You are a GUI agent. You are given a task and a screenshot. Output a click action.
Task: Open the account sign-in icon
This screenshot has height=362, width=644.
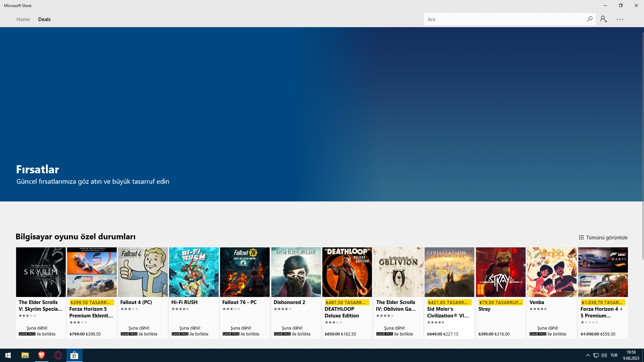604,19
